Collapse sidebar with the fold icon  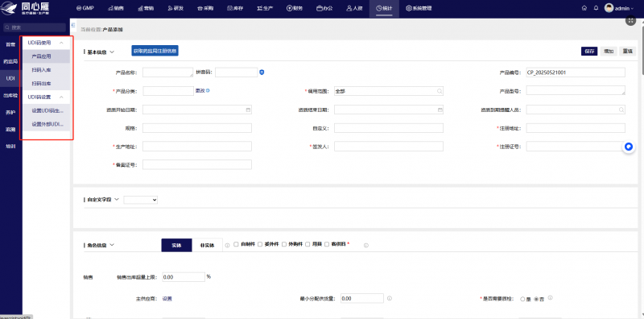tap(73, 26)
